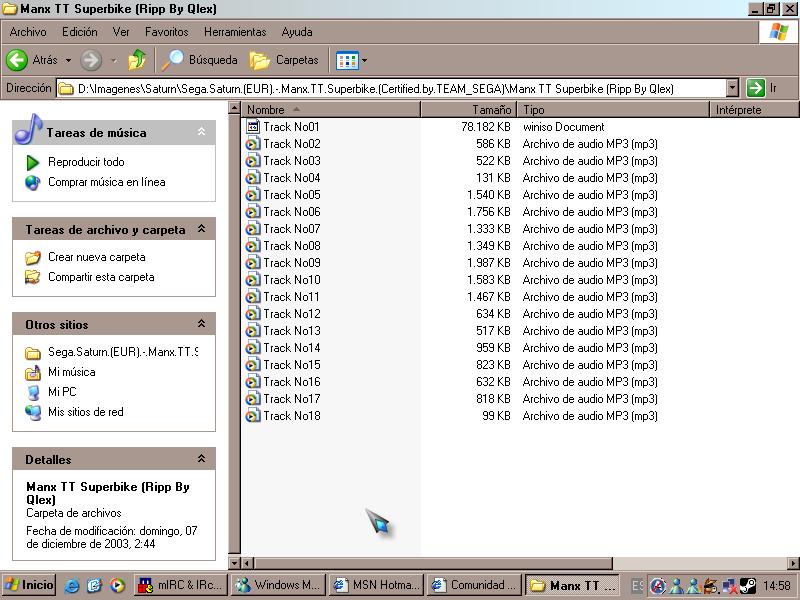
Task: Sort files by the Nombre column
Action: (331, 110)
